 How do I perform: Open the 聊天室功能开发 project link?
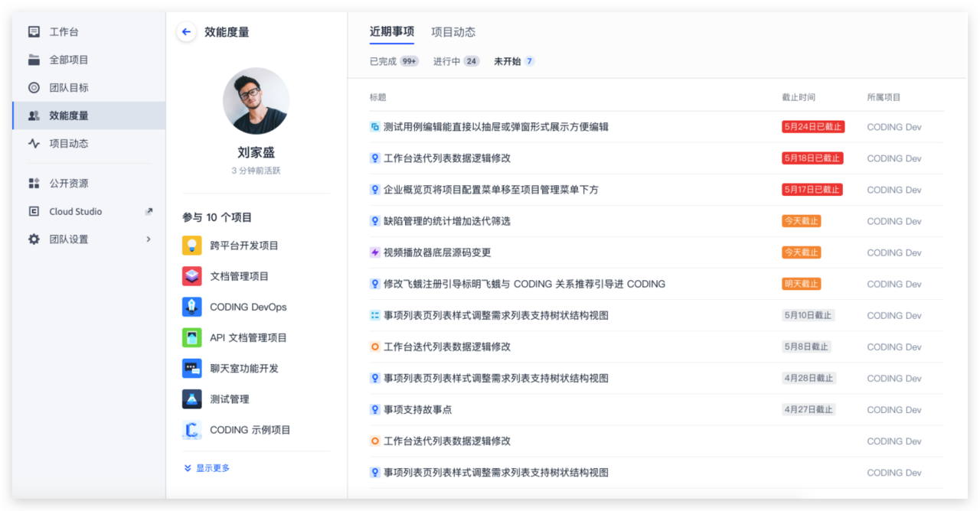coord(244,368)
